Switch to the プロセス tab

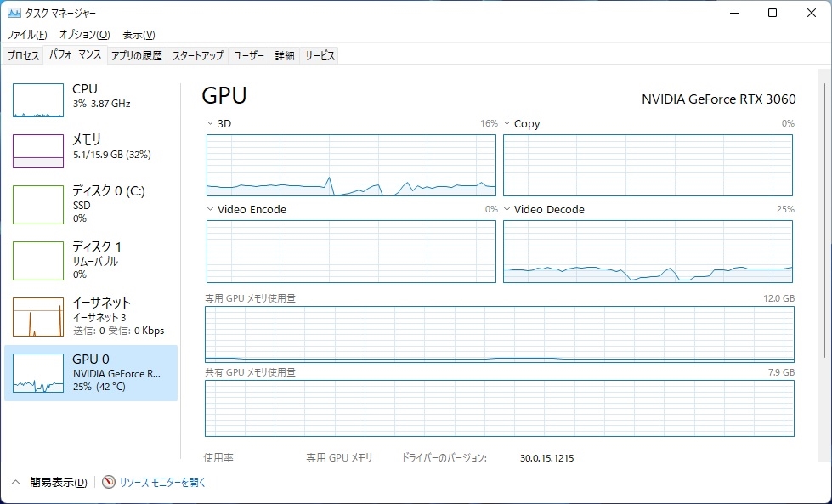pyautogui.click(x=23, y=56)
